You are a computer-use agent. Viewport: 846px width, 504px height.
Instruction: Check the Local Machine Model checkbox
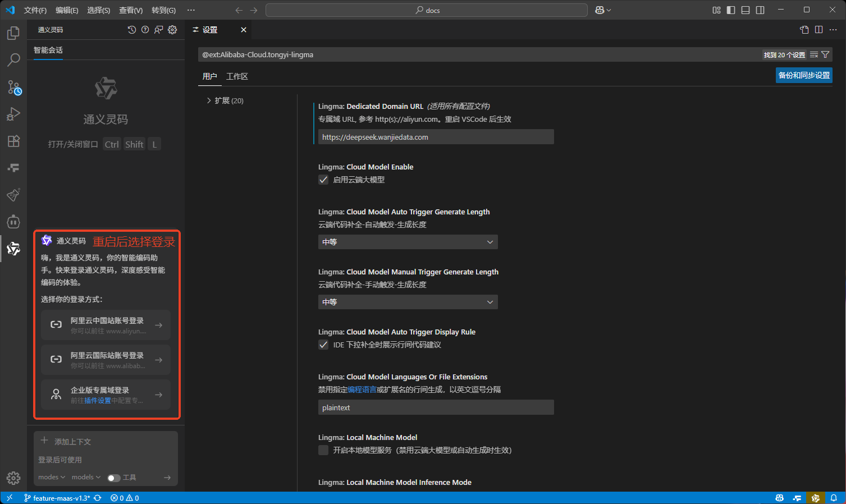tap(323, 450)
